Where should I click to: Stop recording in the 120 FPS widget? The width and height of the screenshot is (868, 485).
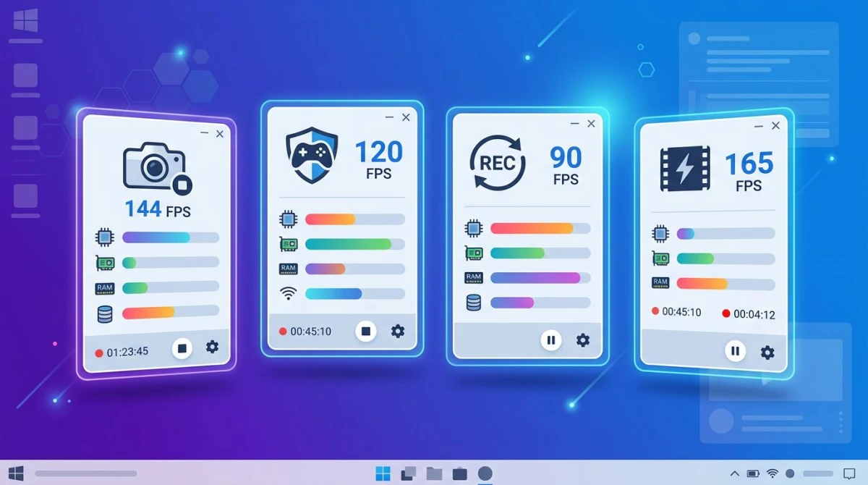tap(366, 332)
